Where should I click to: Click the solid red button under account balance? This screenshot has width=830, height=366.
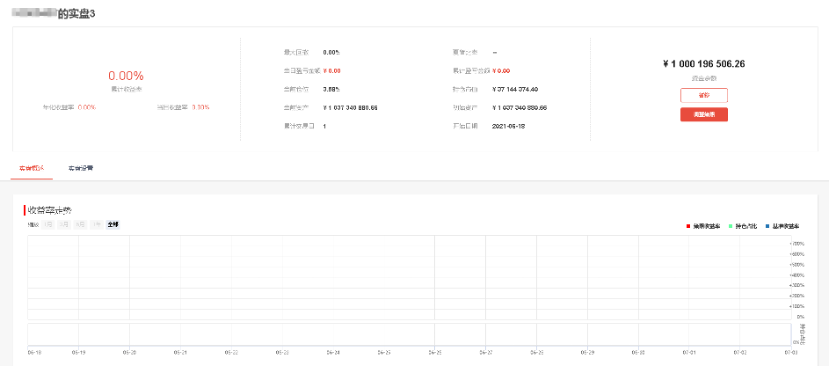[x=703, y=114]
